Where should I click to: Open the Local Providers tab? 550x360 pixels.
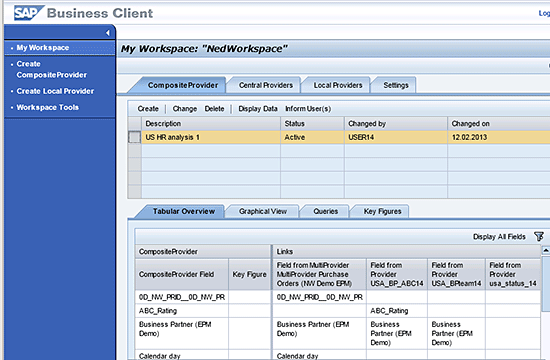point(337,85)
